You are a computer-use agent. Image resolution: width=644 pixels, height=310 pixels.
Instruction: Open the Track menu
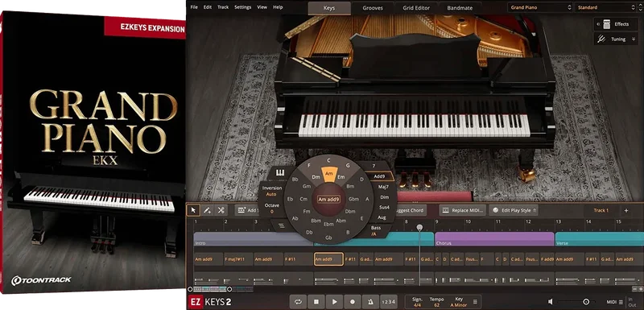point(223,7)
